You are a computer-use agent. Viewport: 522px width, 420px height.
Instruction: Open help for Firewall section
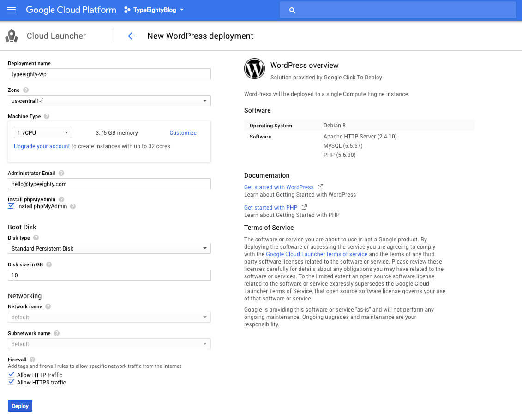coord(32,360)
